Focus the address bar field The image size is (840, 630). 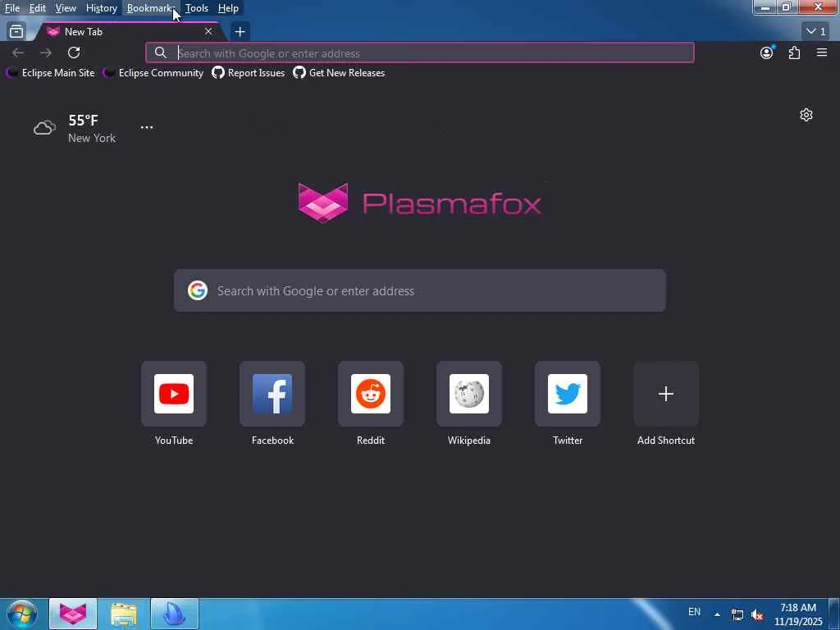coord(419,53)
